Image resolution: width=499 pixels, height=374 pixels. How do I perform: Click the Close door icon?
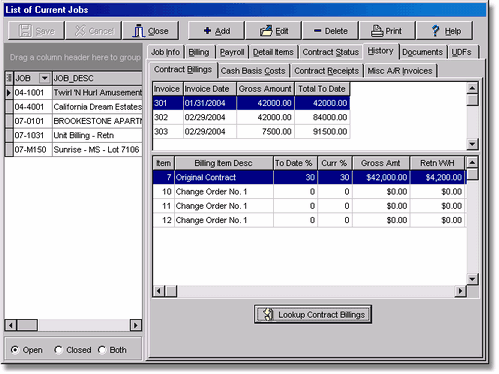pyautogui.click(x=138, y=31)
